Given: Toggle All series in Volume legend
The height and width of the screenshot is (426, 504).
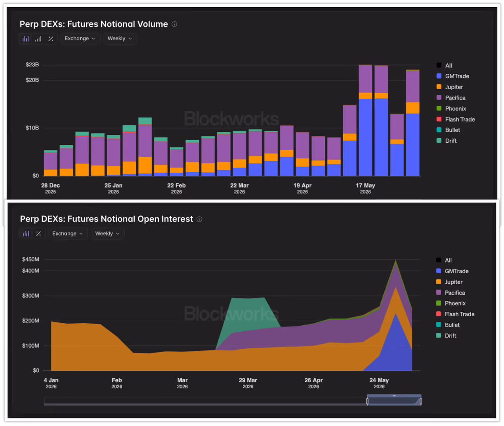Looking at the screenshot, I should (444, 65).
